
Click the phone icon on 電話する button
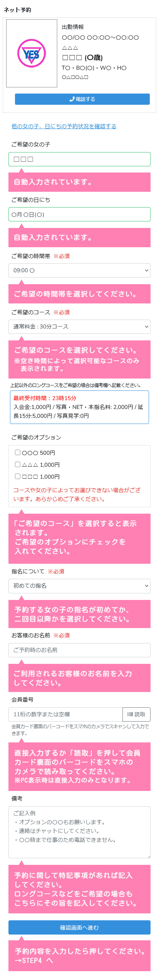coord(72,99)
